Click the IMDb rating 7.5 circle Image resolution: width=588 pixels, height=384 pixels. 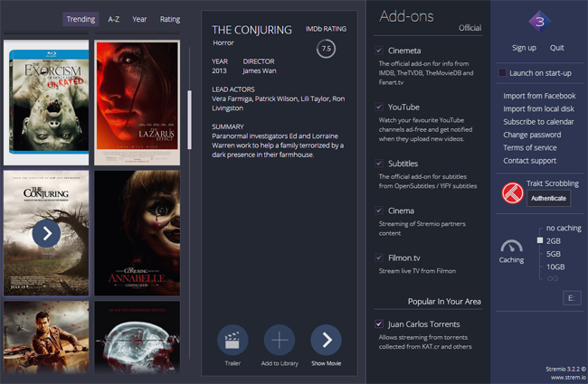coord(326,49)
